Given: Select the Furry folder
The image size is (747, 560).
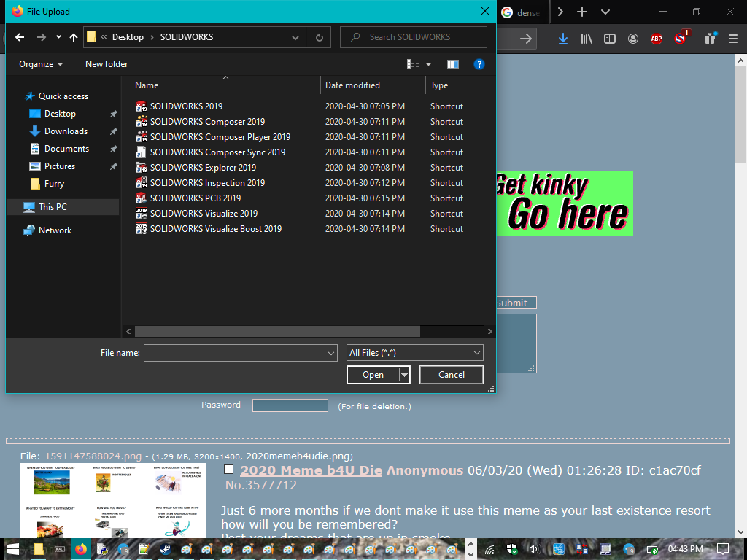Looking at the screenshot, I should 54,184.
